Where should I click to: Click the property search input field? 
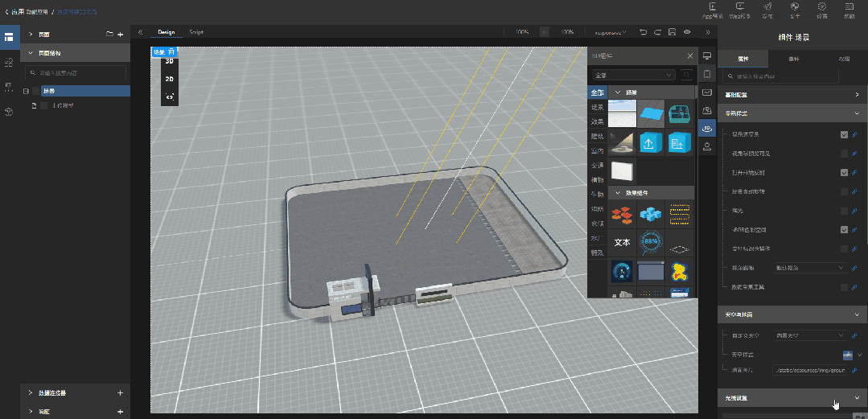(x=780, y=76)
